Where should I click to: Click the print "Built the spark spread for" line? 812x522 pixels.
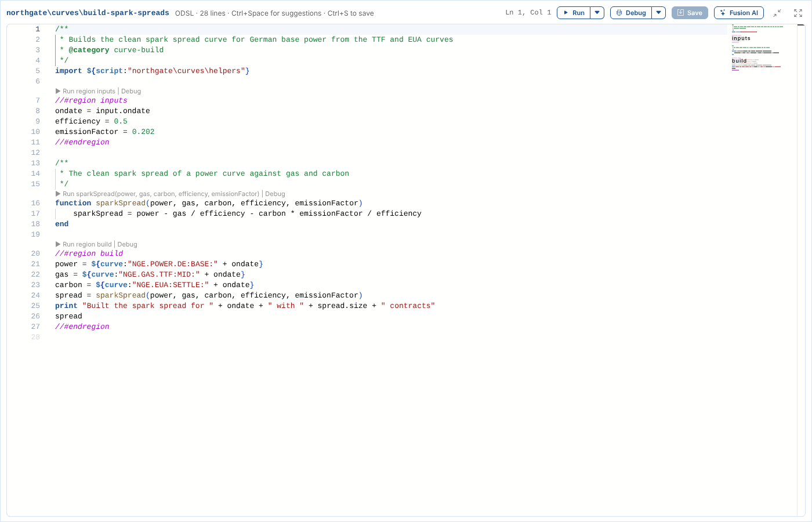[x=245, y=306]
